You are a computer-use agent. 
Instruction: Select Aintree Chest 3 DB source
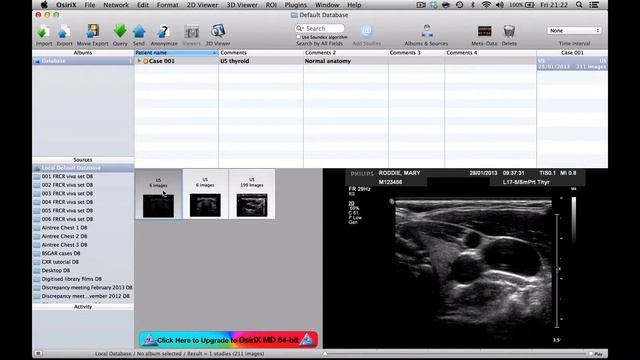pos(83,245)
